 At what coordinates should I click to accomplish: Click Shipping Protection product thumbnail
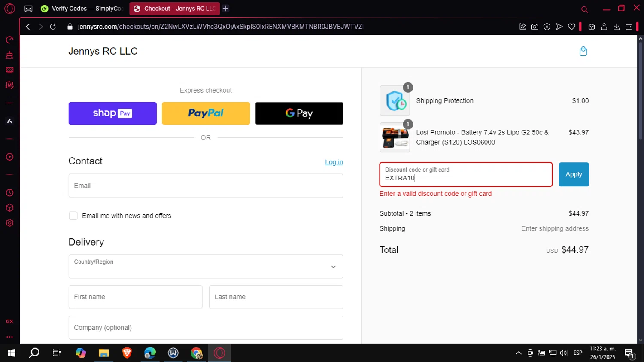coord(395,101)
